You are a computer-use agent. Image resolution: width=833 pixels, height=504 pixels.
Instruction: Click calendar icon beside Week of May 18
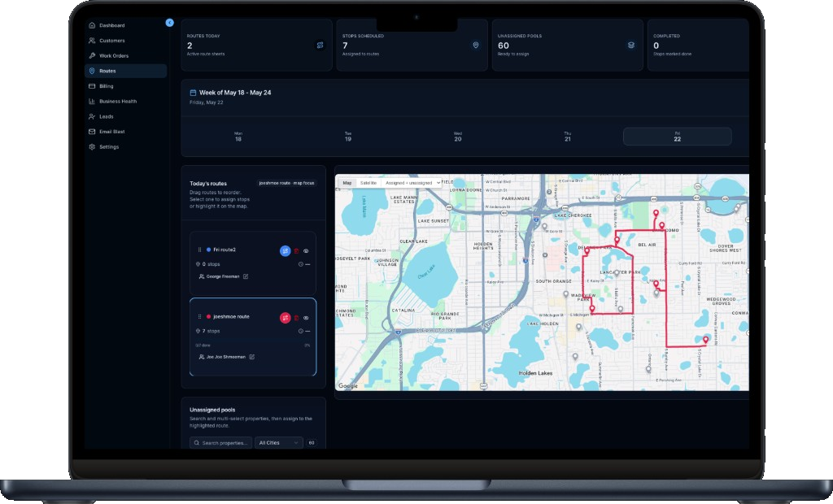pos(193,93)
